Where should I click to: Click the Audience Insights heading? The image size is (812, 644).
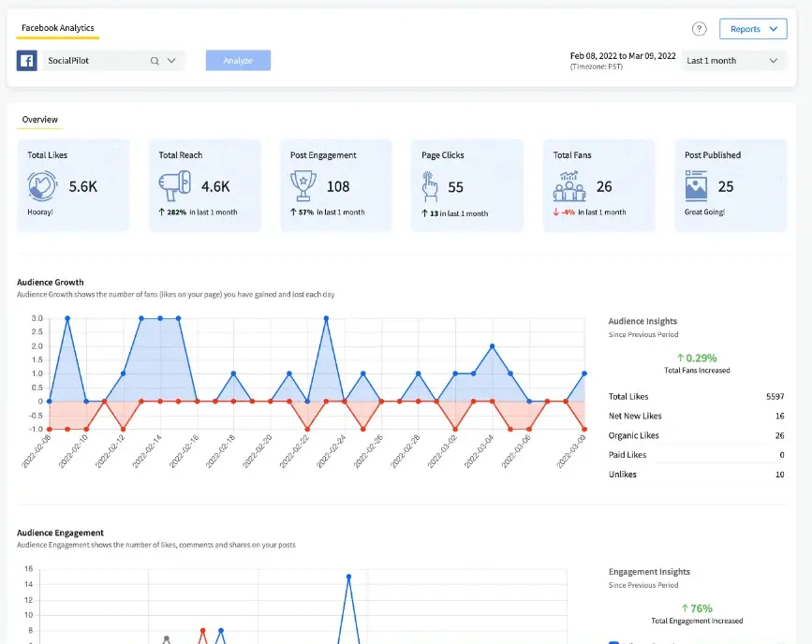point(642,321)
